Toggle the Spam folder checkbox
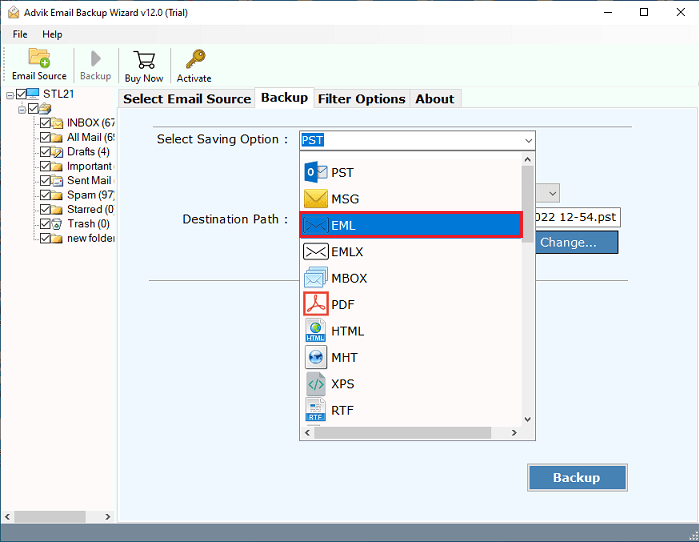The image size is (699, 542). tap(45, 195)
